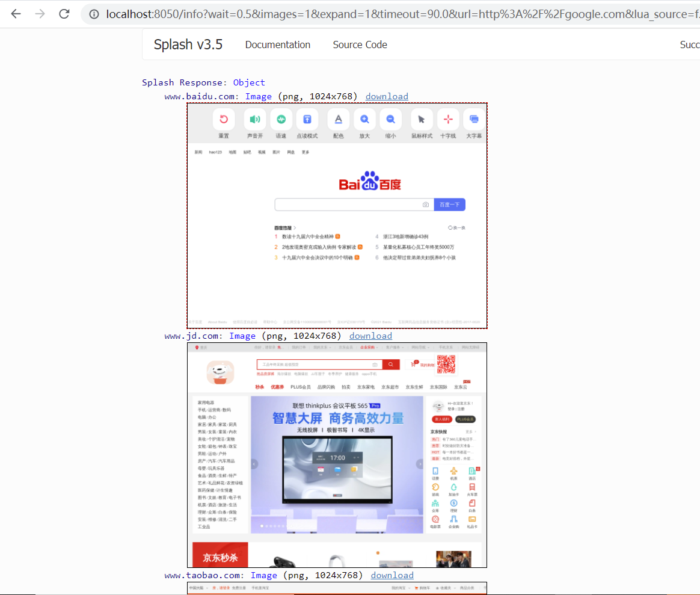Click the 重庆 location pin in JD header
The width and height of the screenshot is (700, 595).
(x=197, y=348)
